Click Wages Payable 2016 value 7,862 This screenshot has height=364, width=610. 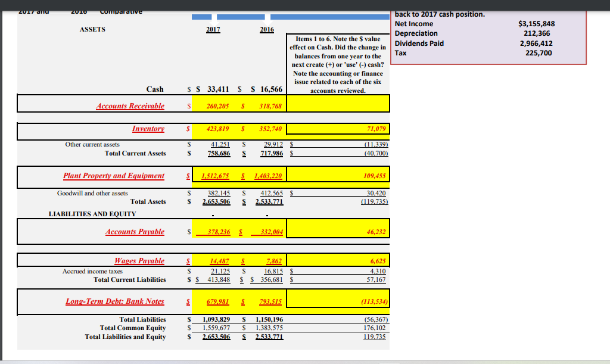[274, 261]
